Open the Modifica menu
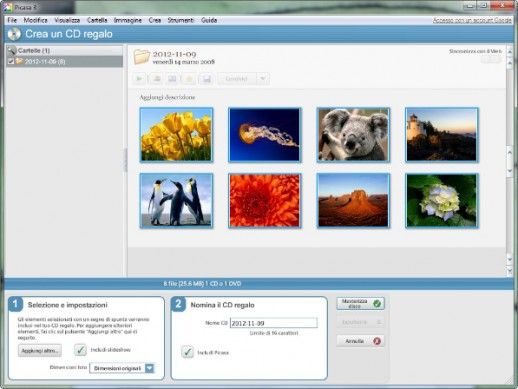 [35, 20]
